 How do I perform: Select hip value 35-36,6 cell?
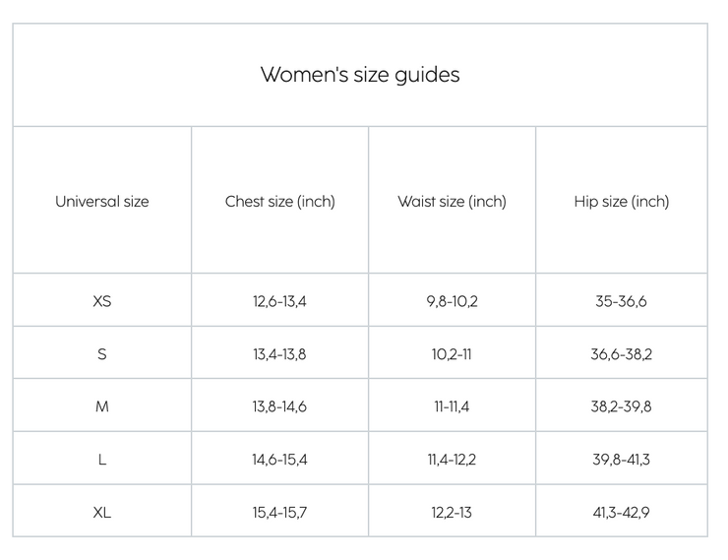click(x=621, y=301)
